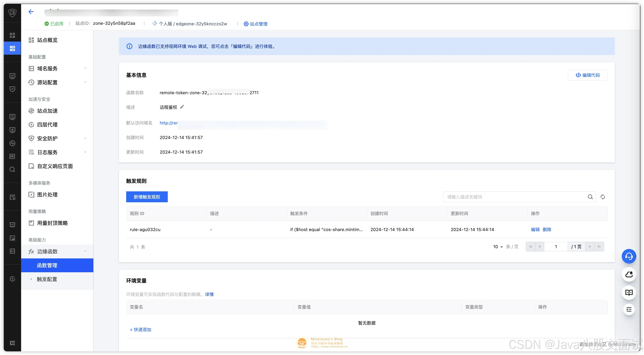644x355 pixels.
Task: Click the edit pencil next to 远程鉴权
Action: click(182, 107)
